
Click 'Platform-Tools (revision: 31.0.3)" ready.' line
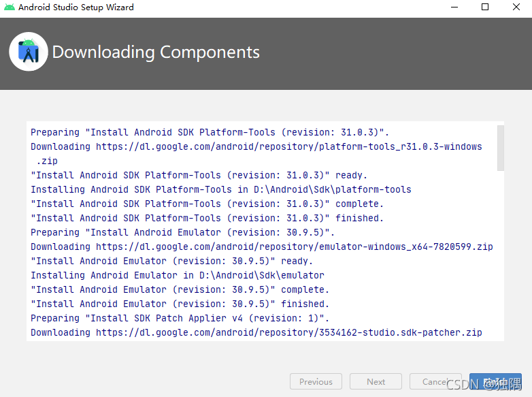199,175
